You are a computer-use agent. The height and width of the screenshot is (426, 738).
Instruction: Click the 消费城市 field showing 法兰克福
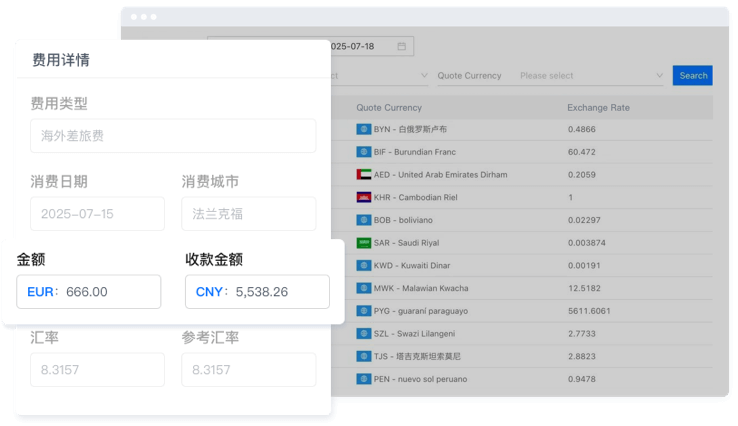[x=248, y=214]
